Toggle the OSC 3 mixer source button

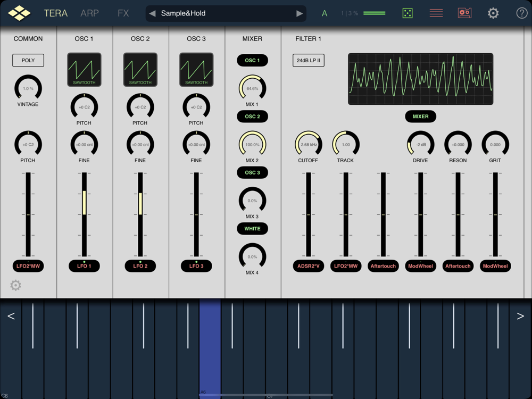252,173
